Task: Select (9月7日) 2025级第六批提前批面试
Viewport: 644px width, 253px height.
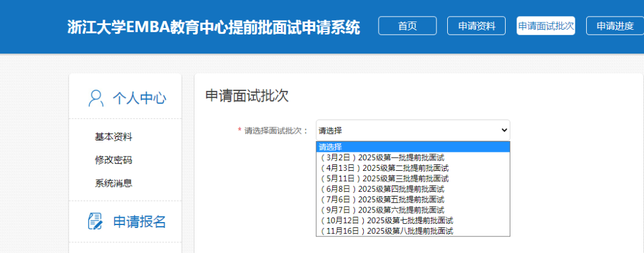Action: click(413, 210)
